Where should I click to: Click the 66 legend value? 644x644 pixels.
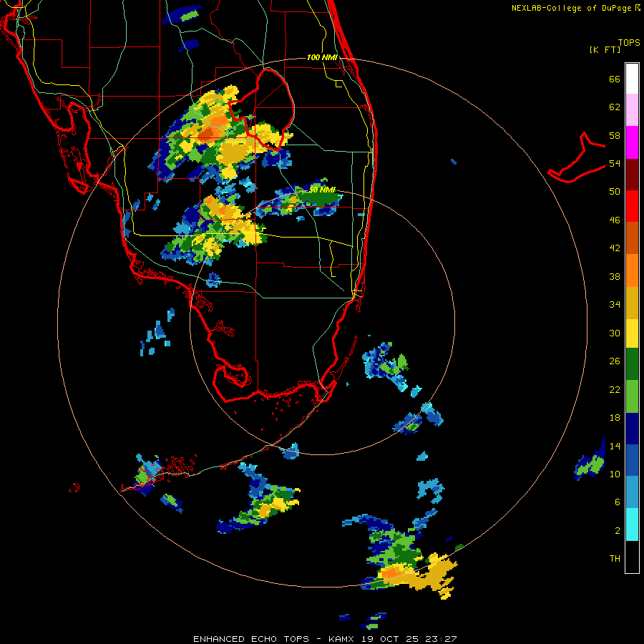[x=615, y=79]
